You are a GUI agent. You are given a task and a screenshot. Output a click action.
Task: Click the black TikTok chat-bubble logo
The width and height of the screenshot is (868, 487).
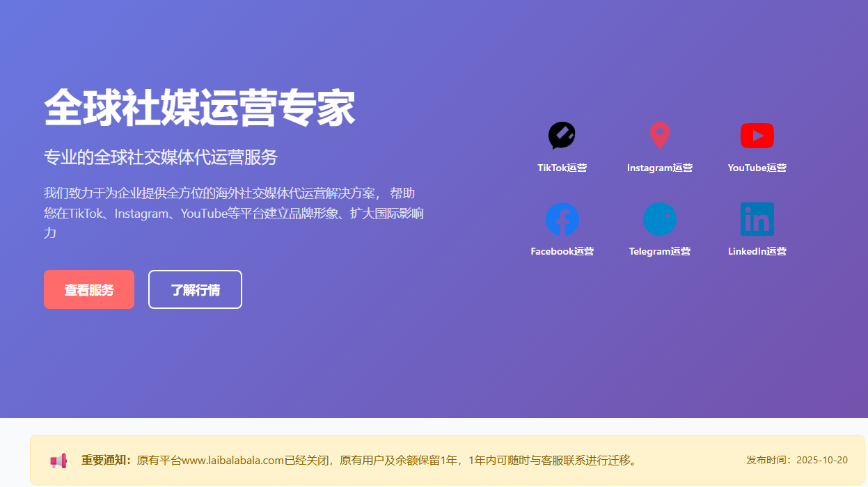(562, 136)
